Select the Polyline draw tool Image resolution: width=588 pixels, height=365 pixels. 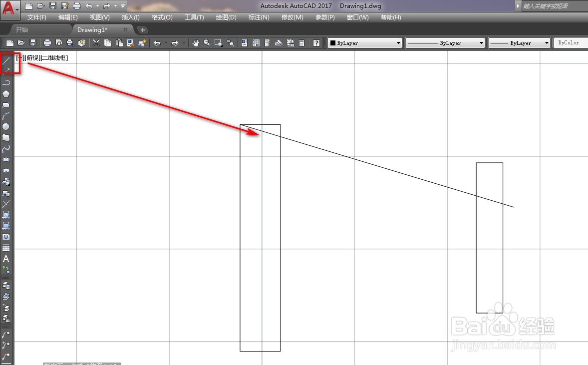coord(6,82)
